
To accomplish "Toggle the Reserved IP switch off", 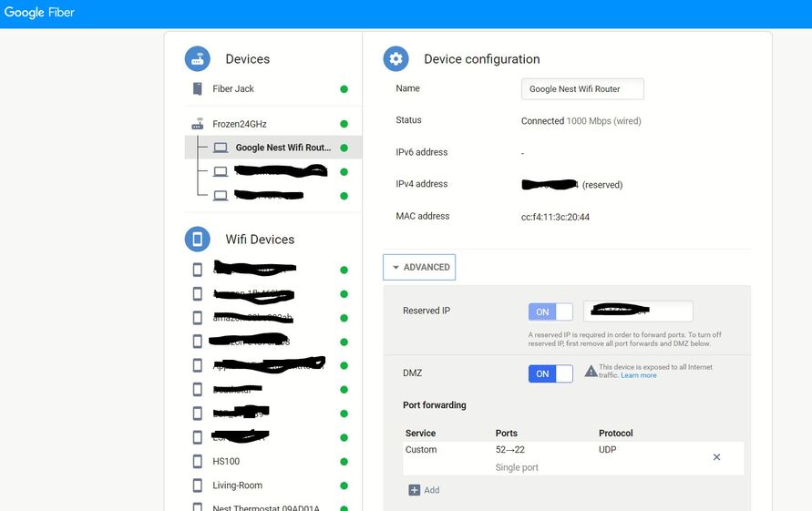I will click(550, 312).
